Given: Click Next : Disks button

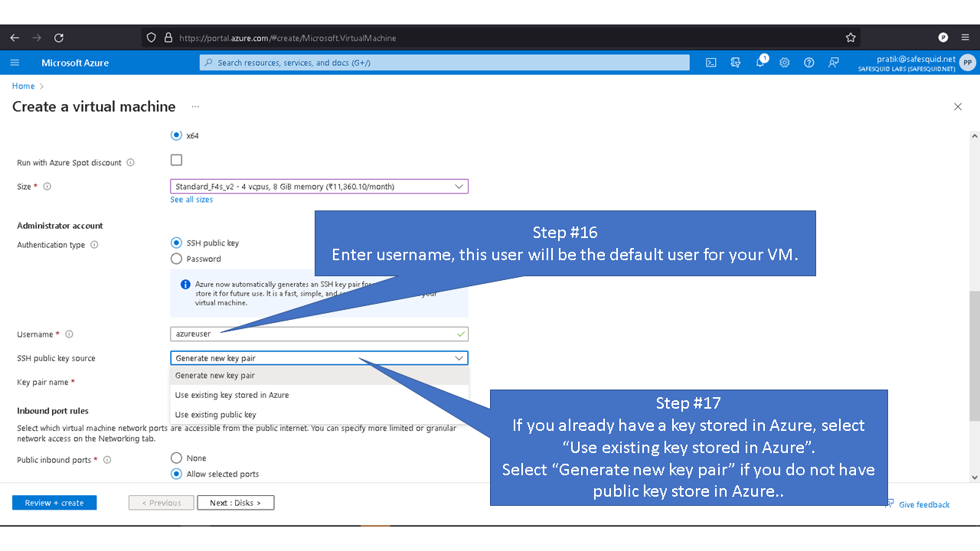Looking at the screenshot, I should (x=236, y=503).
